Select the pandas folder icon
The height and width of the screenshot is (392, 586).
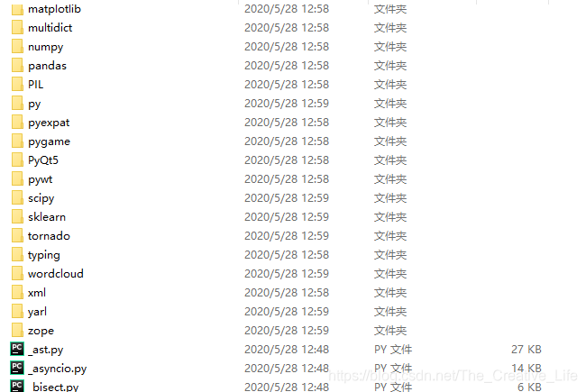tap(17, 66)
